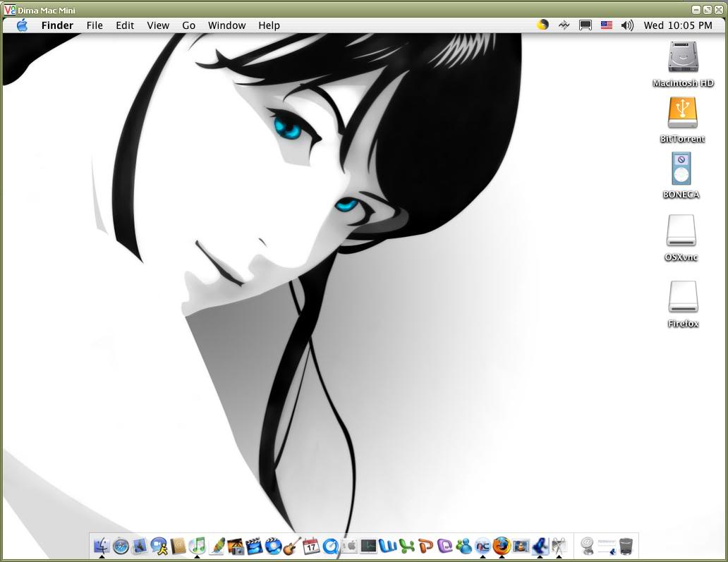Open the Trash in the Dock

(x=626, y=546)
